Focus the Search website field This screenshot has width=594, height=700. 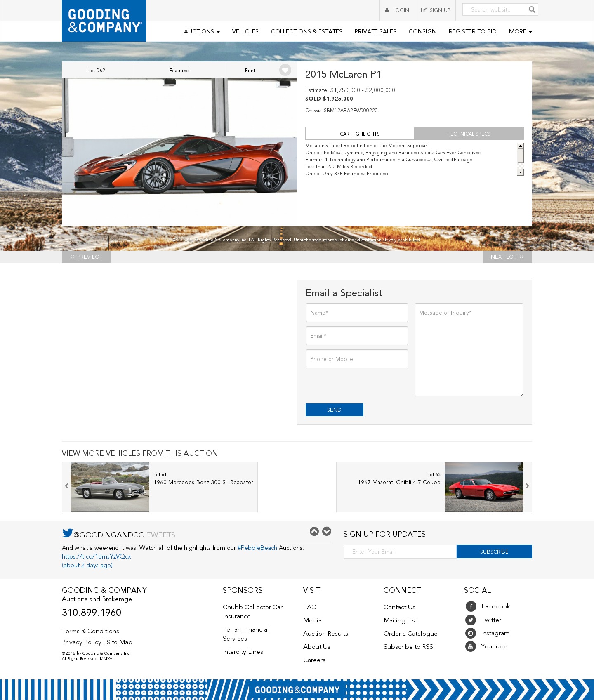pos(494,9)
